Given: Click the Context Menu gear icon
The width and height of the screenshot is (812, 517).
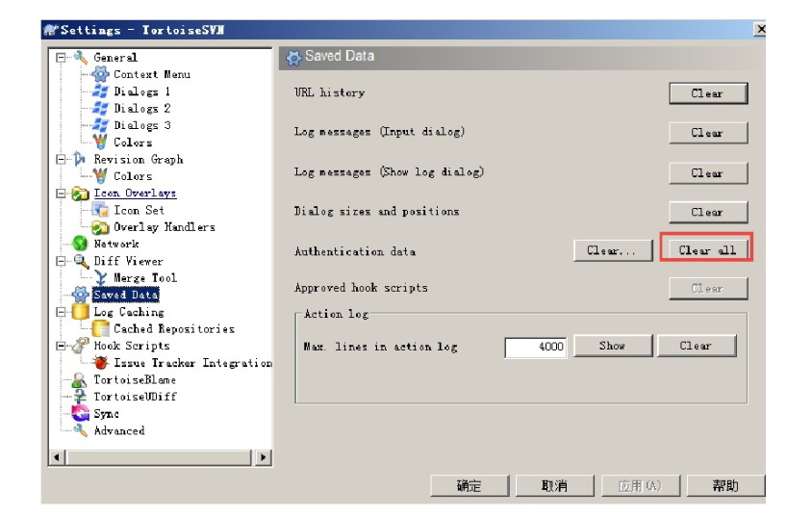Looking at the screenshot, I should click(100, 74).
